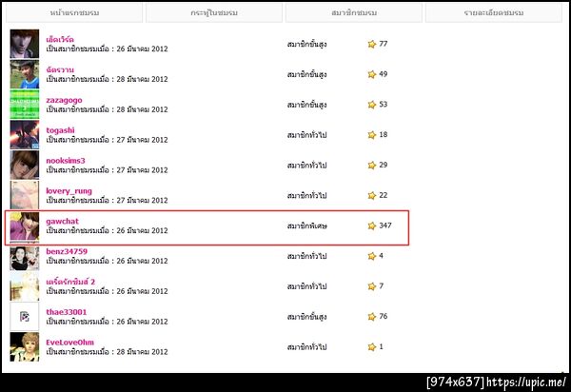Open the zazagogo profile link
Viewport: 571px width, 392px height.
64,100
